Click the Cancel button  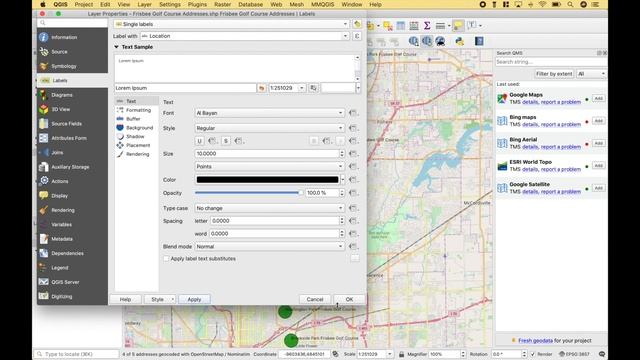[315, 300]
